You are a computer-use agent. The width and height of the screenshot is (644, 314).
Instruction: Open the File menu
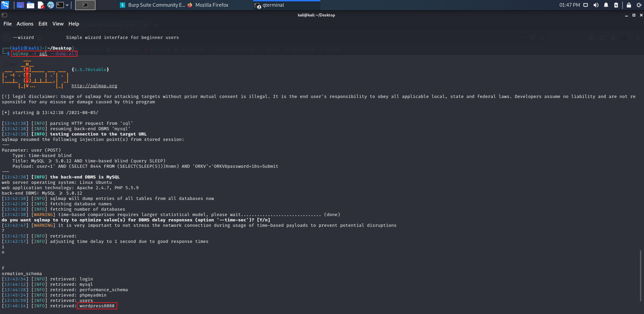[7, 24]
